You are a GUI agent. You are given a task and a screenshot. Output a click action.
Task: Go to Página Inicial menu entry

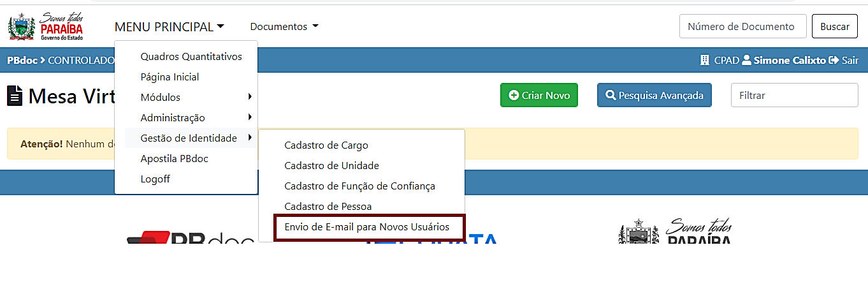coord(170,77)
